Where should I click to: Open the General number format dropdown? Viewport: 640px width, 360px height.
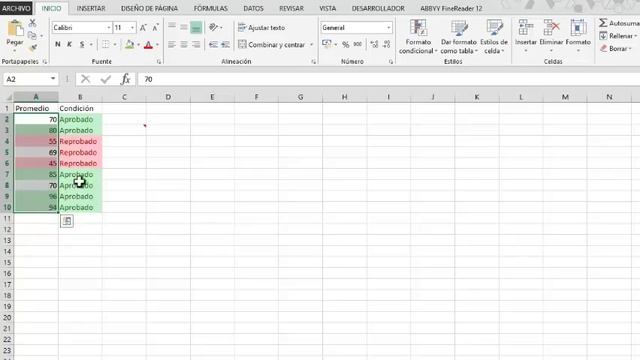point(388,28)
